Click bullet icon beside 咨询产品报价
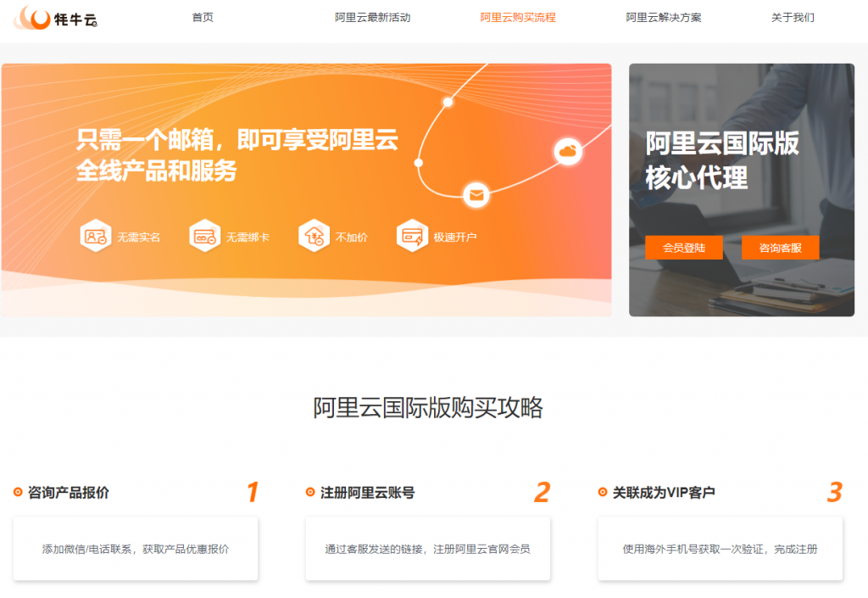This screenshot has width=868, height=598. tap(18, 492)
